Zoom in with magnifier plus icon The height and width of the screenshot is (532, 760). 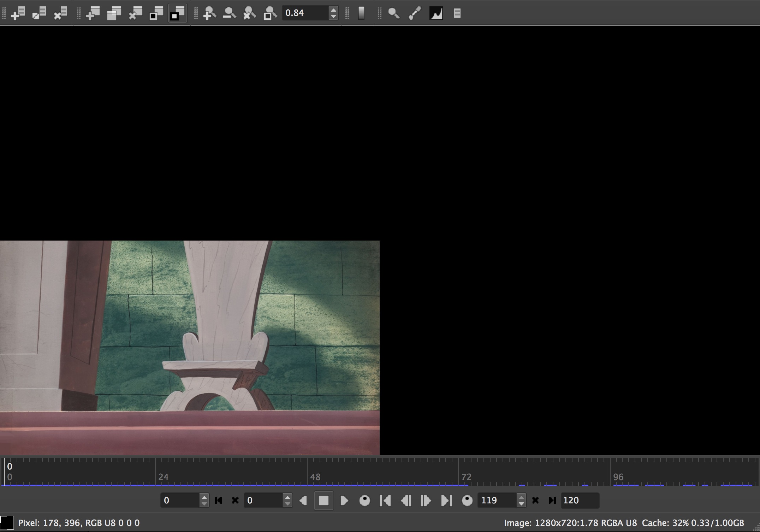point(210,13)
